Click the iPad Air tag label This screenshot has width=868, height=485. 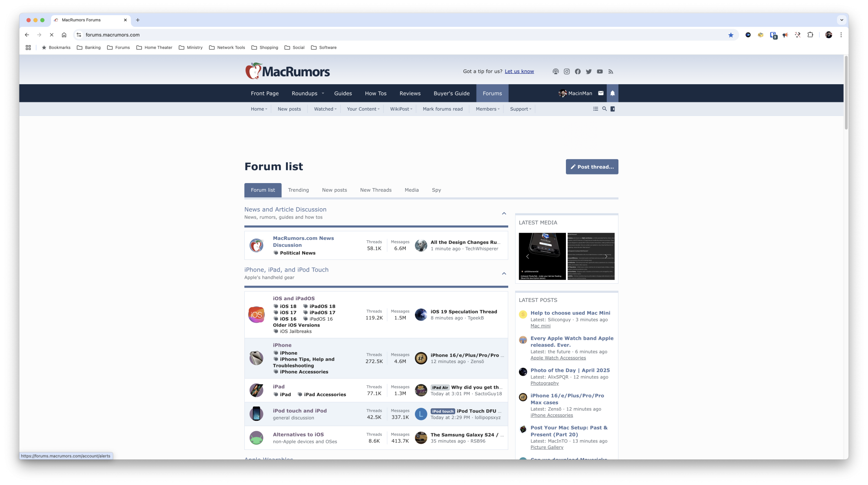pyautogui.click(x=440, y=387)
